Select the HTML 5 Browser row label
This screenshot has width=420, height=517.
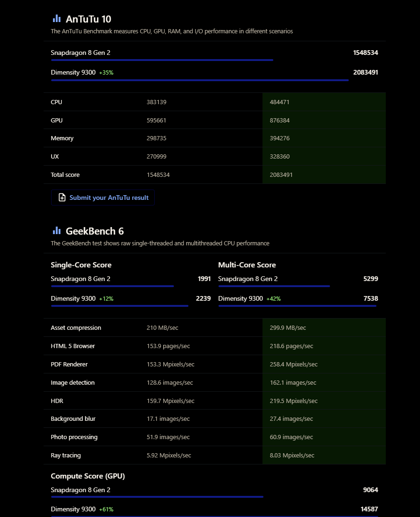[73, 346]
